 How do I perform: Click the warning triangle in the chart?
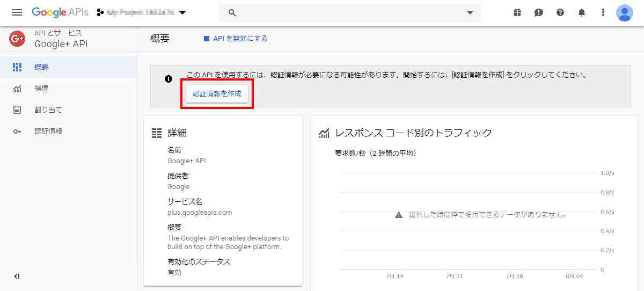pos(399,215)
